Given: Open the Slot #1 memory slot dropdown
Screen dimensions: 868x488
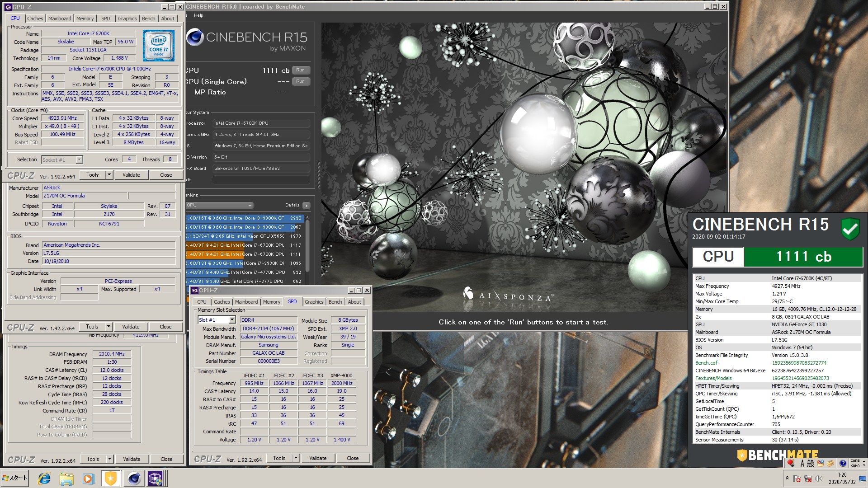Looking at the screenshot, I should point(232,320).
